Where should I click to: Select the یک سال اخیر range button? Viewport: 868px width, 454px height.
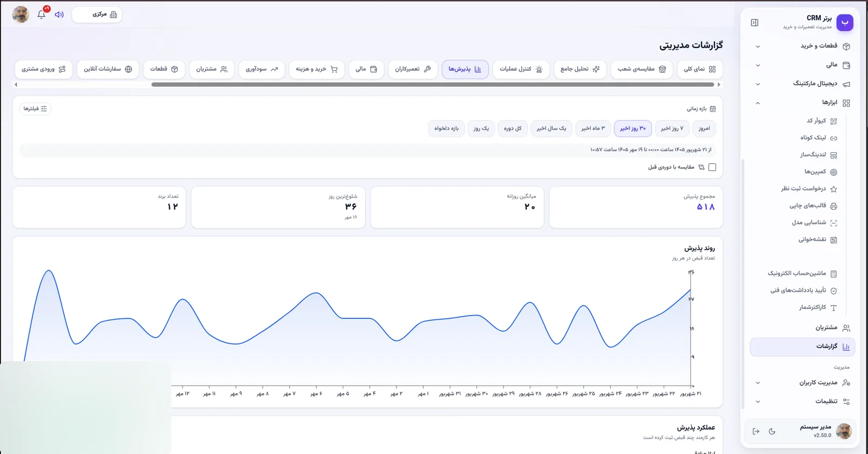coord(551,129)
